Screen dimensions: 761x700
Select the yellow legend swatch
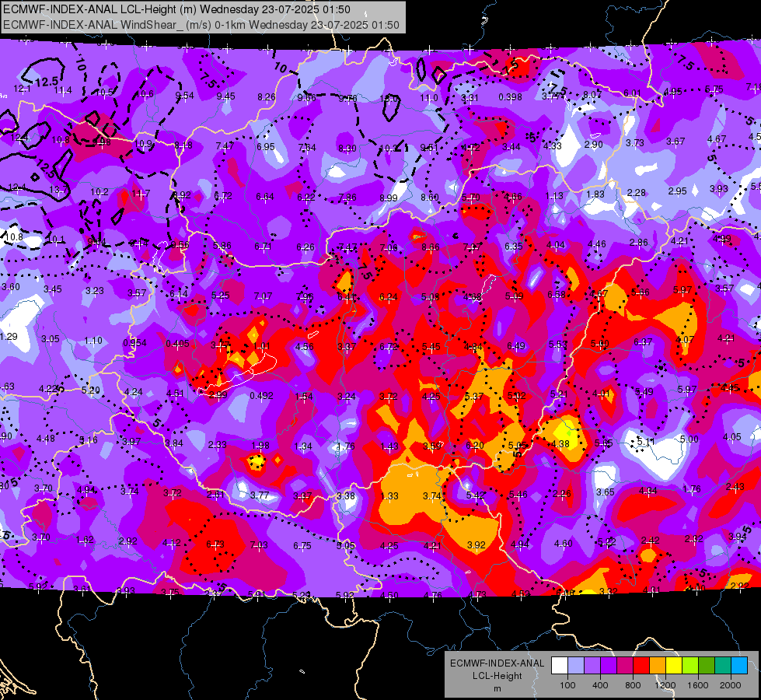pyautogui.click(x=674, y=666)
